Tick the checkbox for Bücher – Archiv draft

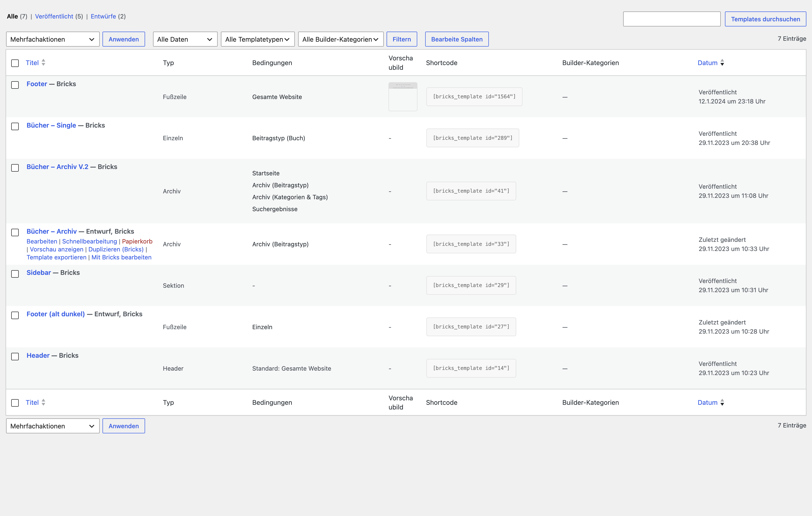[15, 232]
